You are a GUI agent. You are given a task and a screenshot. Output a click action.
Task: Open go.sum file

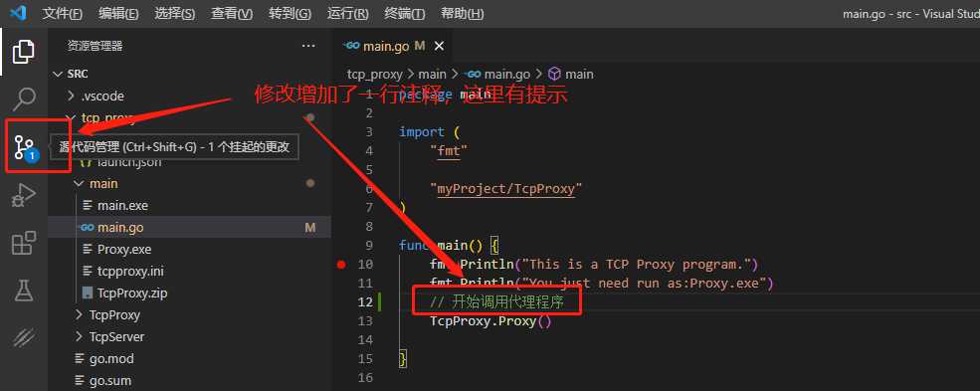click(190, 380)
